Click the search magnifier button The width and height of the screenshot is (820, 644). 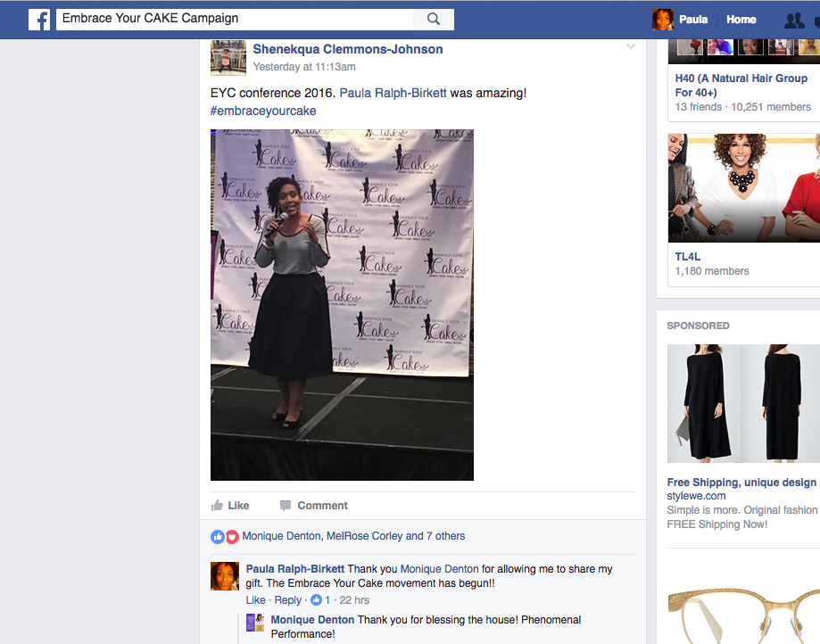pos(433,20)
